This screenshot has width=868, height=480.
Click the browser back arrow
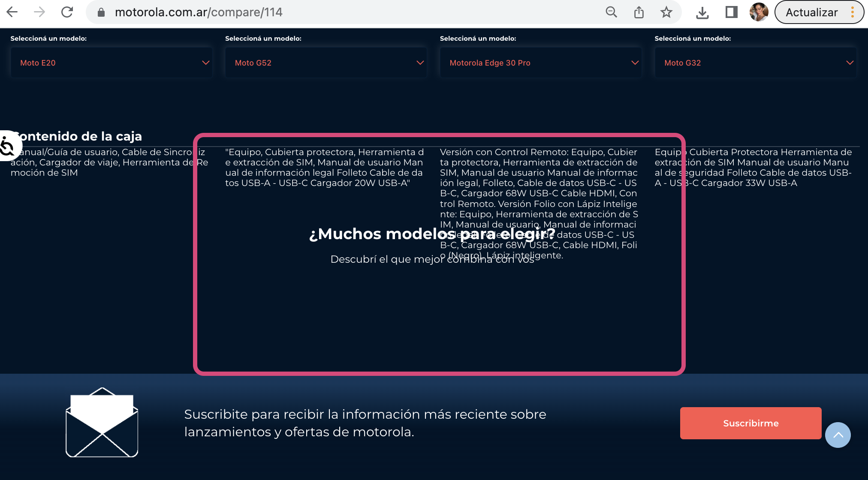(12, 12)
